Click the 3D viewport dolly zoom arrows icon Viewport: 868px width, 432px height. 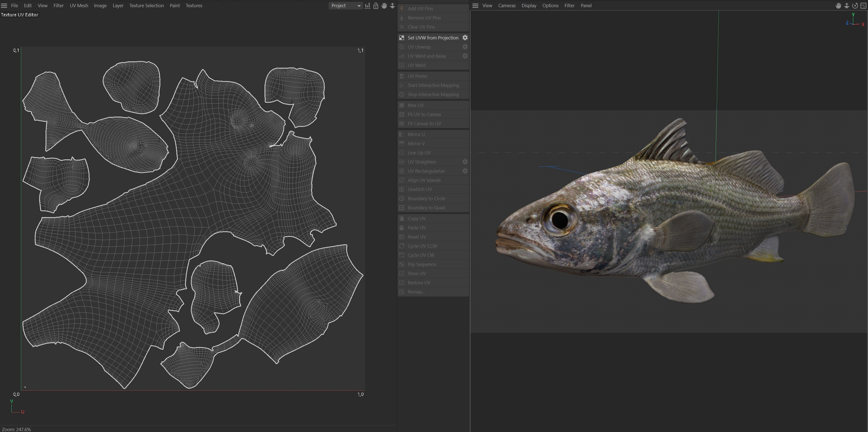pos(846,5)
